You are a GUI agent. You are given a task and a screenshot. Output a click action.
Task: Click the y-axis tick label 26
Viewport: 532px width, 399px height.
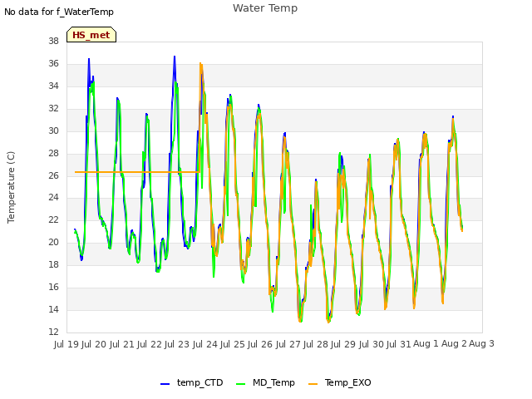tap(53, 175)
